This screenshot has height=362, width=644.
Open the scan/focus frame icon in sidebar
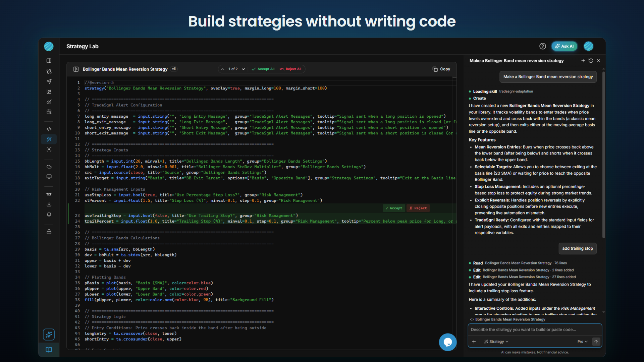[49, 149]
